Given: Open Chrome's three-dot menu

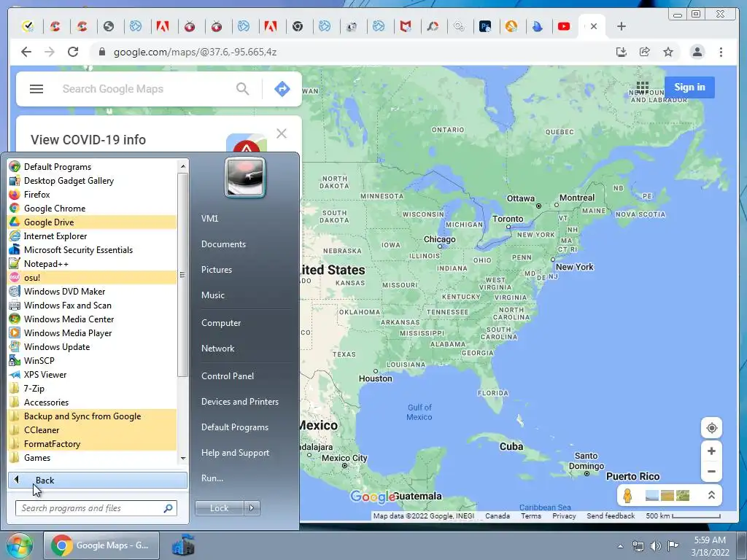Looking at the screenshot, I should [x=721, y=52].
